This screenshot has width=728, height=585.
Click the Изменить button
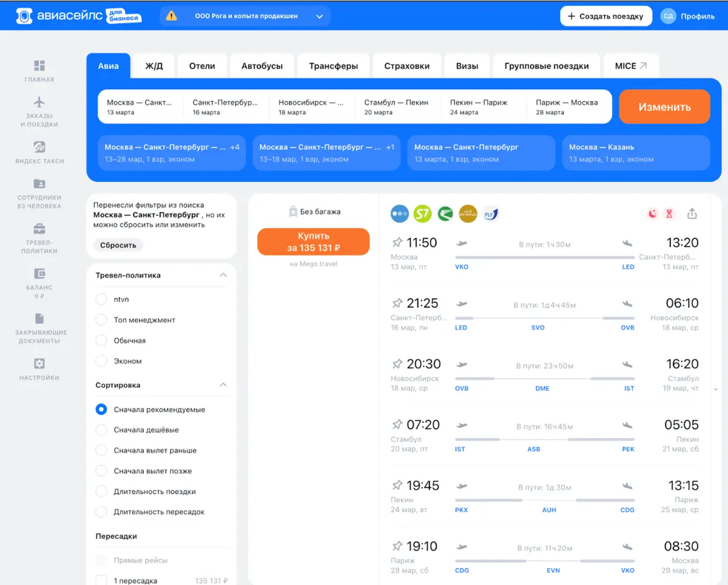click(664, 106)
